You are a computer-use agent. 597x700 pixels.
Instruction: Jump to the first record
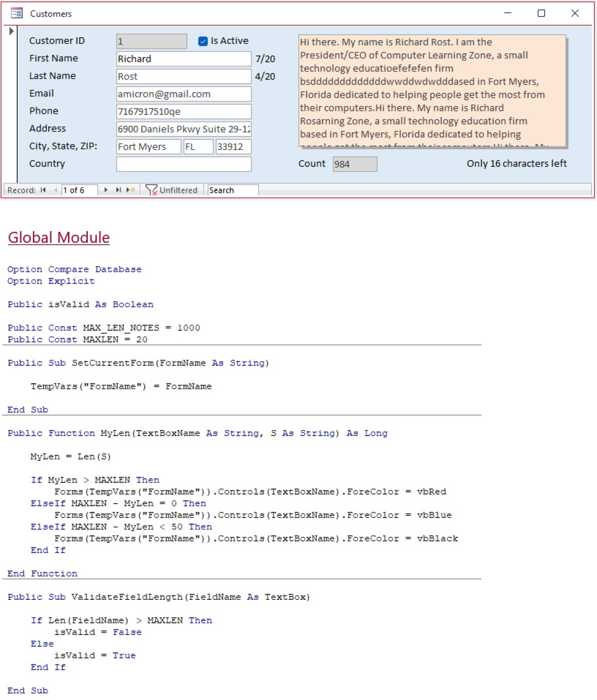42,190
